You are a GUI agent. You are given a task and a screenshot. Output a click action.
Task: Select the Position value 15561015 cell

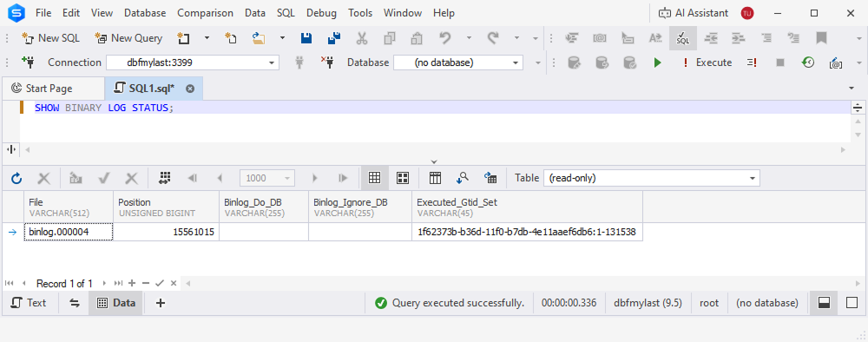[x=166, y=233]
